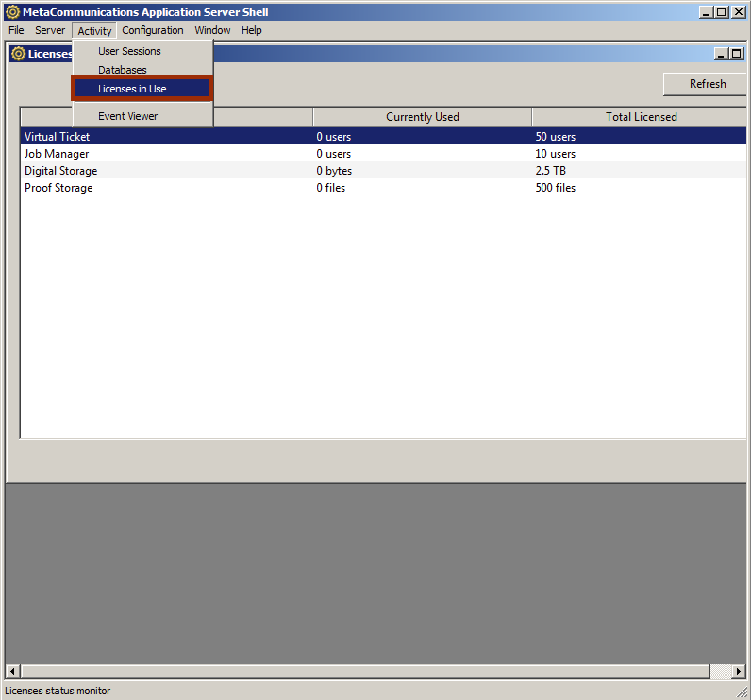Open the Configuration menu

click(x=152, y=30)
